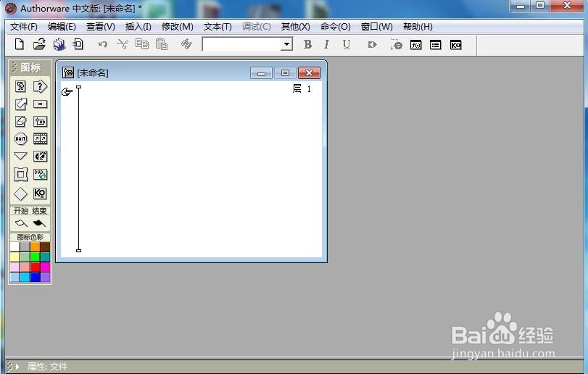Click the New file toolbar icon
588x374 pixels.
[19, 44]
